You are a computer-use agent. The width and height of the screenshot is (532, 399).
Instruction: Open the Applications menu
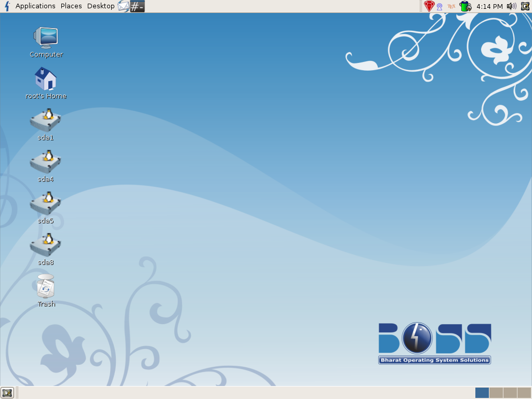point(35,6)
